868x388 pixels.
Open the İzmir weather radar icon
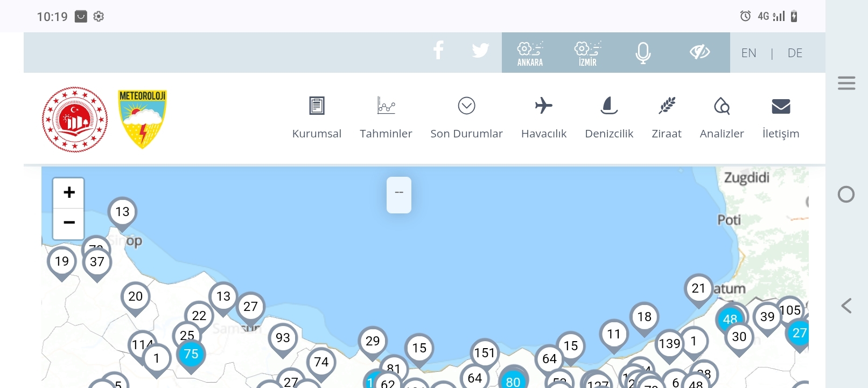587,53
